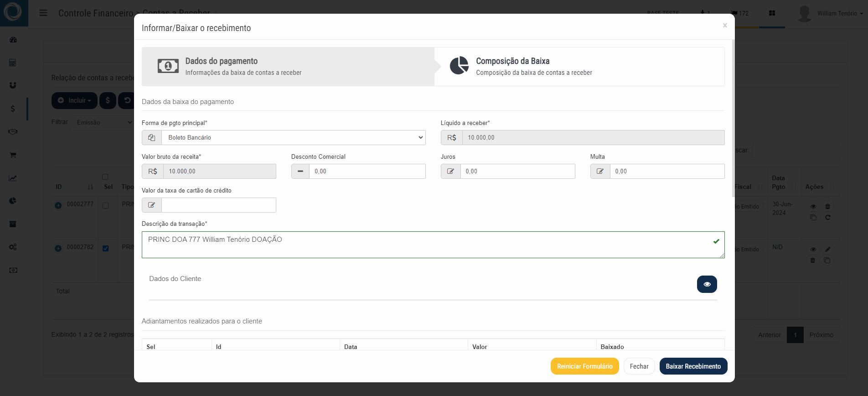Toggle the select-all checkbox in Sel header

[x=105, y=177]
